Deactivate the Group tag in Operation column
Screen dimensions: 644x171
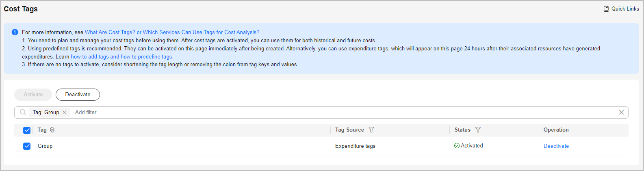(x=556, y=146)
